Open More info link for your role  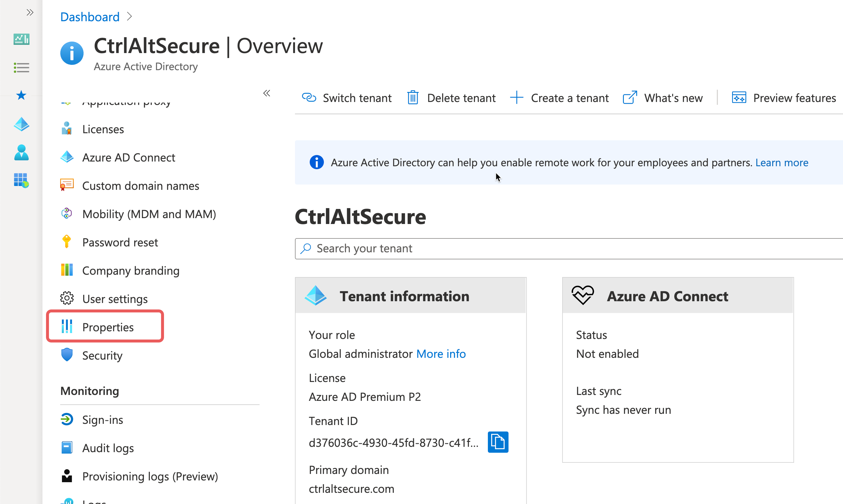(441, 354)
